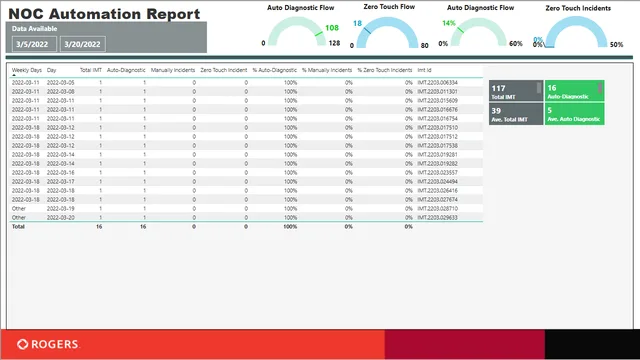This screenshot has width=640, height=360.
Task: Select row with Imt Id IMT.2203.017510
Action: click(x=246, y=127)
